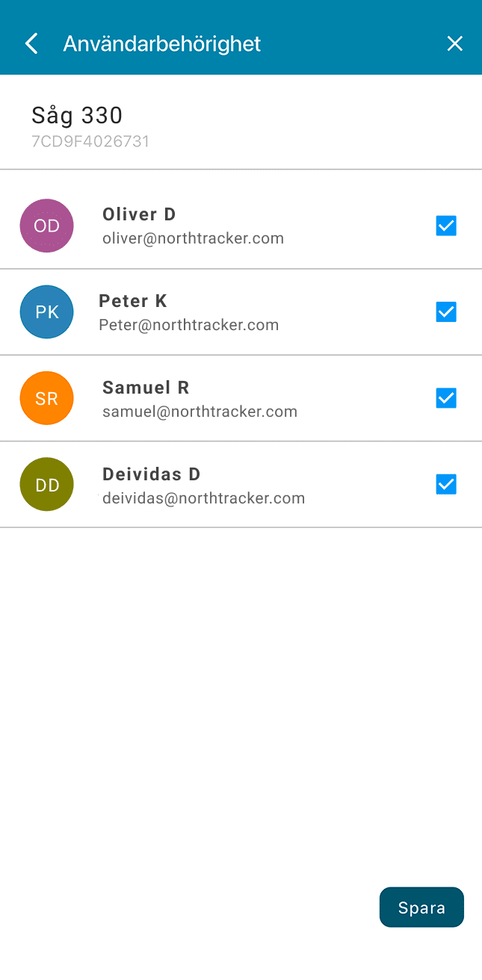
Task: Toggle Samuel R's access checkbox
Action: coord(446,398)
